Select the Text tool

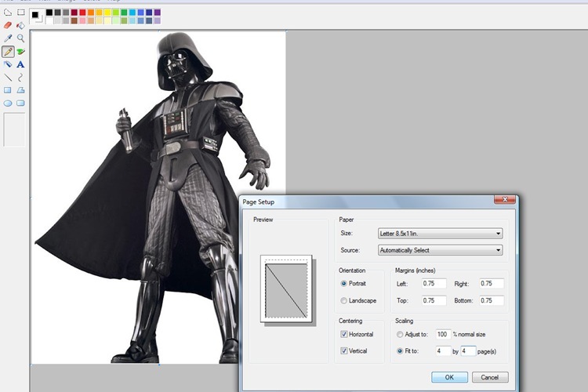click(x=20, y=64)
